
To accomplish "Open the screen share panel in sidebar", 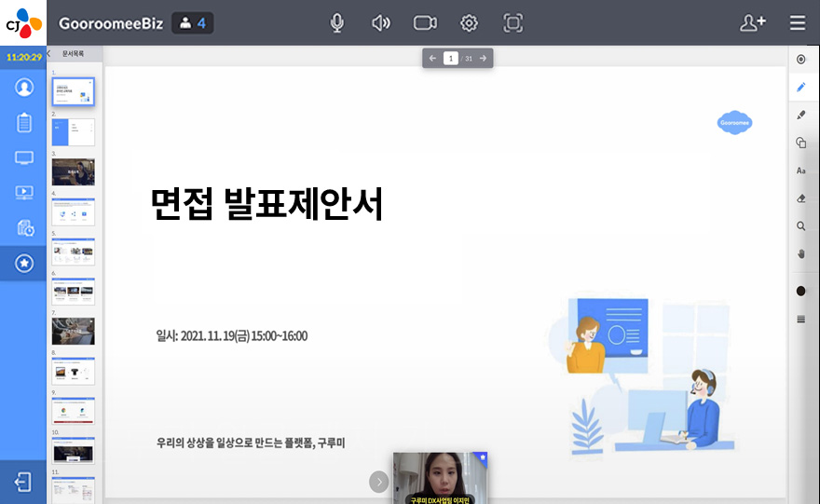I will (x=24, y=157).
